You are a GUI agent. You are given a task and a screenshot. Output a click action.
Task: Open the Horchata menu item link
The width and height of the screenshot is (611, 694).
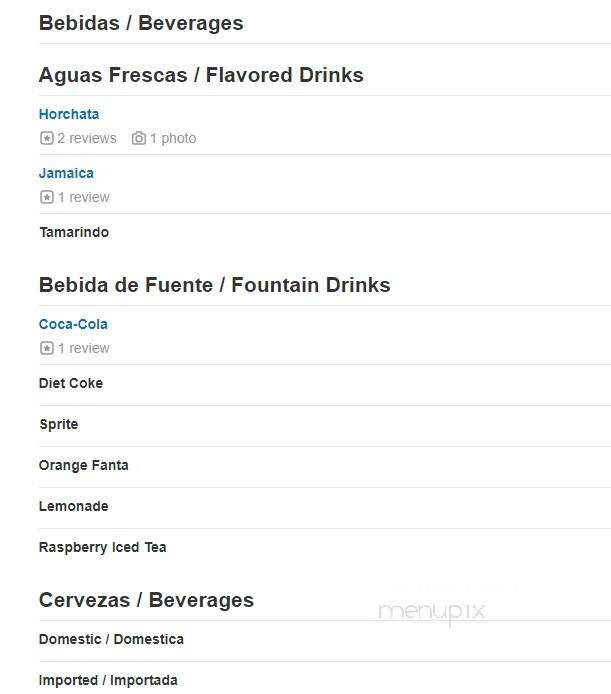[69, 114]
